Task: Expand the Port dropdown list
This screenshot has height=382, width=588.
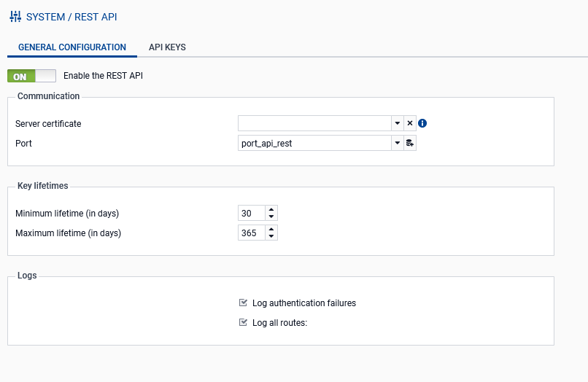Action: coord(398,144)
